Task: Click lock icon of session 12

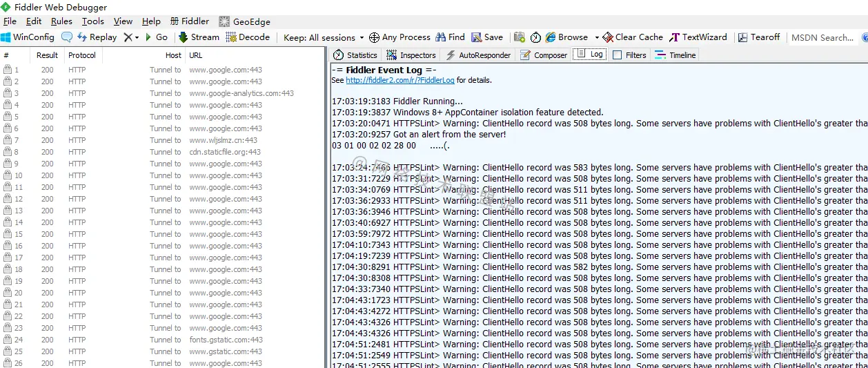Action: (x=8, y=199)
